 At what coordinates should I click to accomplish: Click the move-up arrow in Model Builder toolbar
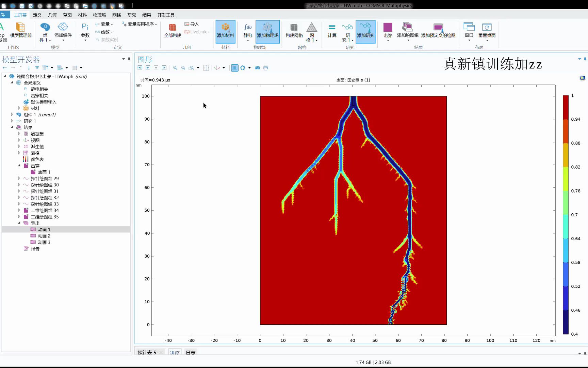coord(21,67)
